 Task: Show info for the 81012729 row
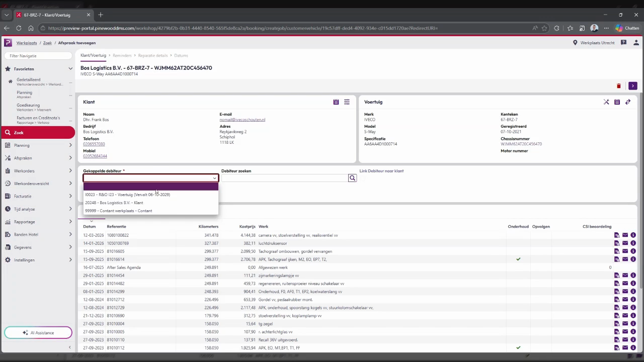pyautogui.click(x=633, y=308)
